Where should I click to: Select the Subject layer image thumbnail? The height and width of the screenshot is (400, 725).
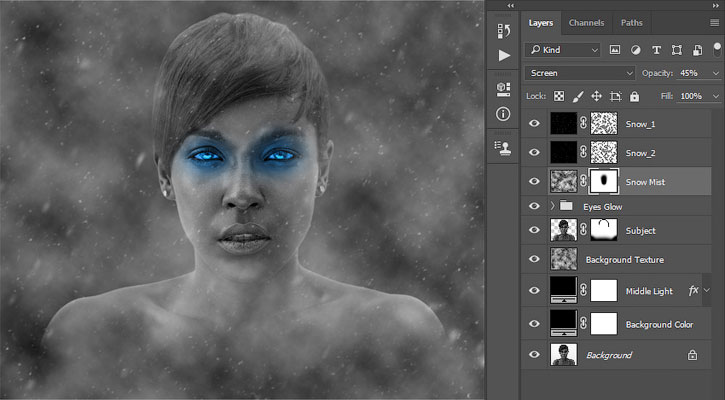click(x=564, y=230)
